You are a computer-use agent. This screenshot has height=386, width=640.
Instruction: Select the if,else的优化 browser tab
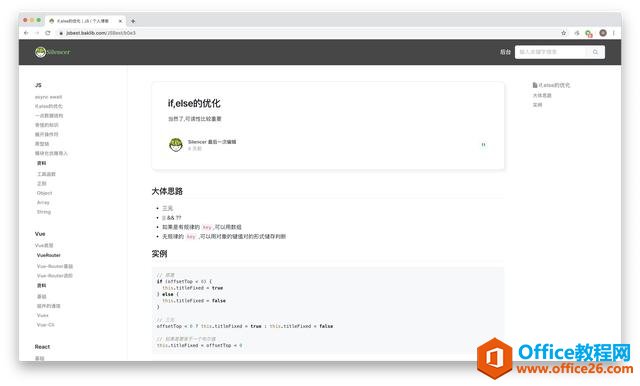pyautogui.click(x=85, y=21)
